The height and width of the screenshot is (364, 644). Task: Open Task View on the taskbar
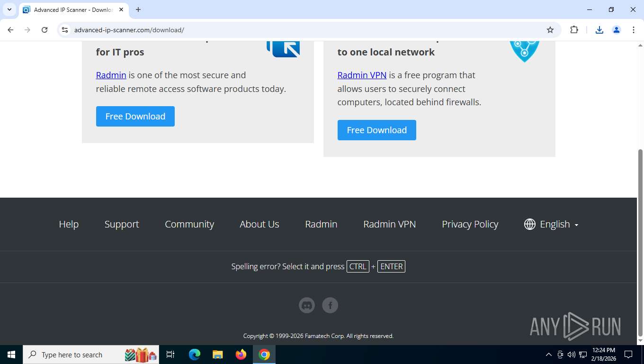pyautogui.click(x=170, y=355)
